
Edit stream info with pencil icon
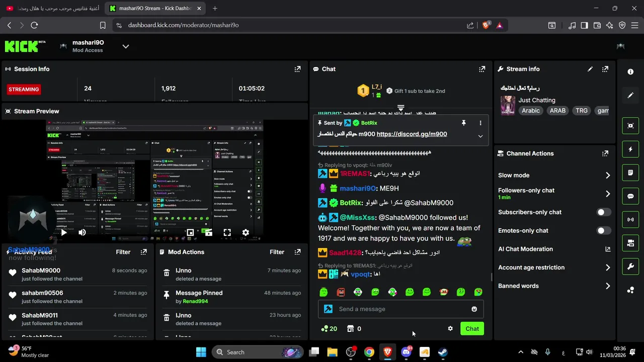(x=590, y=69)
